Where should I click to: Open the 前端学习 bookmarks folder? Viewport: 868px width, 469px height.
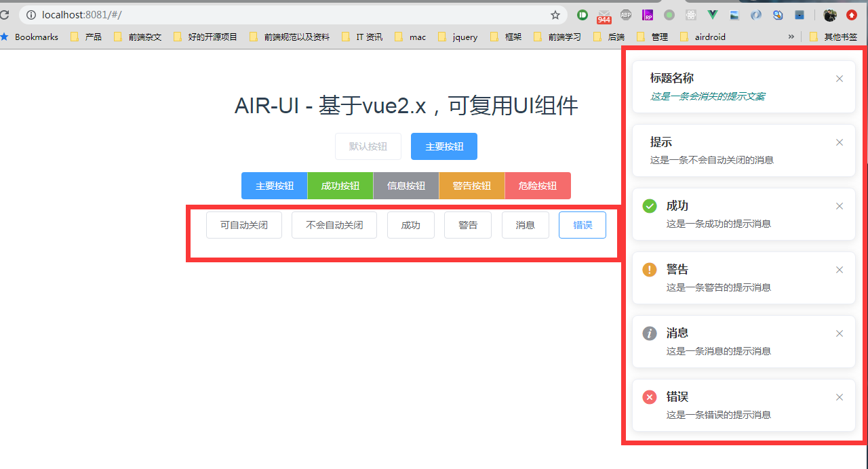pyautogui.click(x=557, y=37)
